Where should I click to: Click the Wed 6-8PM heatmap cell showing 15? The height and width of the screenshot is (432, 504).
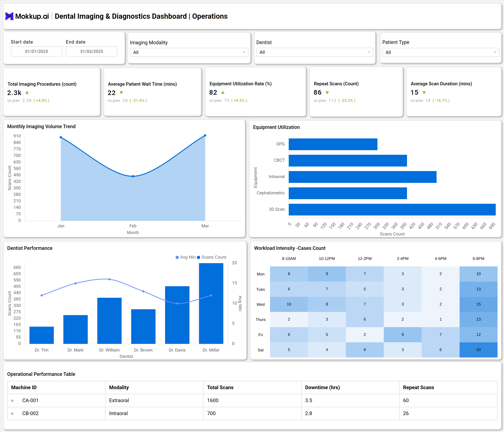click(x=478, y=304)
